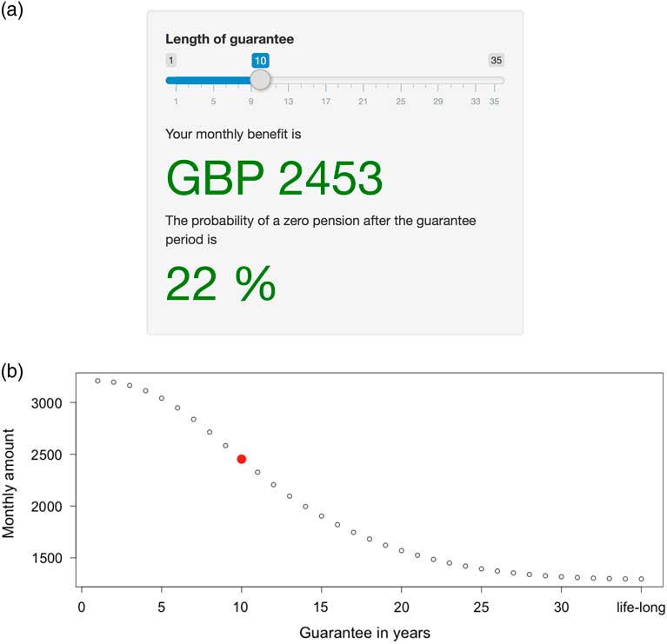Viewport: 667px width, 644px height.
Task: Click the slider tick labeled 13
Action: point(288,102)
